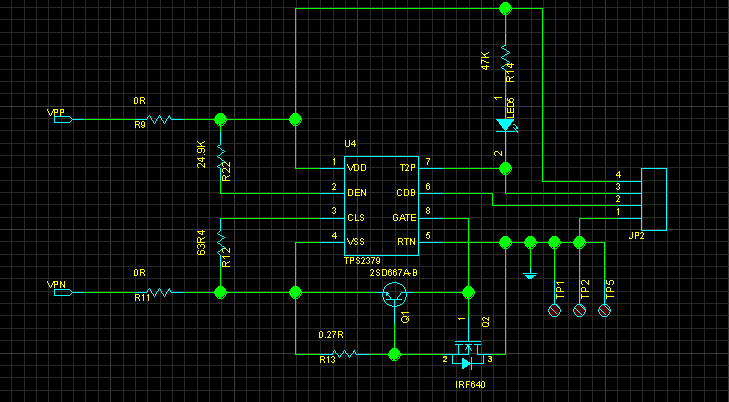This screenshot has height=402, width=729.
Task: Click the junction dot above R14
Action: pos(505,8)
